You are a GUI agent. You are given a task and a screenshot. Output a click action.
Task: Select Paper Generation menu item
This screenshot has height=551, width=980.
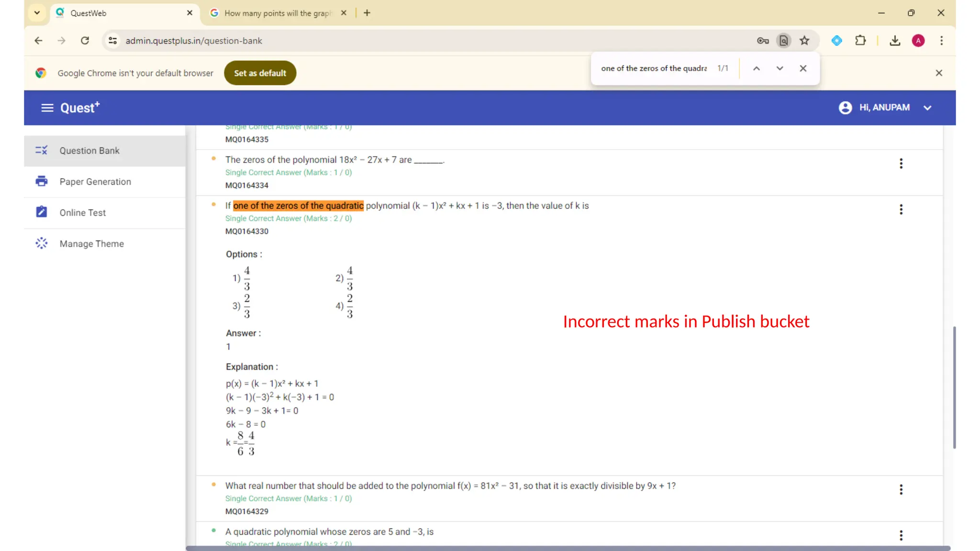pos(95,182)
